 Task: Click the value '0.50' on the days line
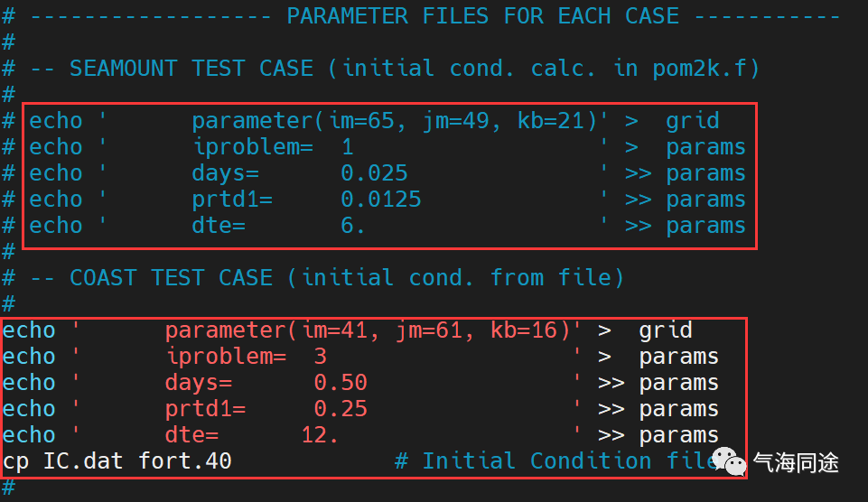tap(341, 383)
